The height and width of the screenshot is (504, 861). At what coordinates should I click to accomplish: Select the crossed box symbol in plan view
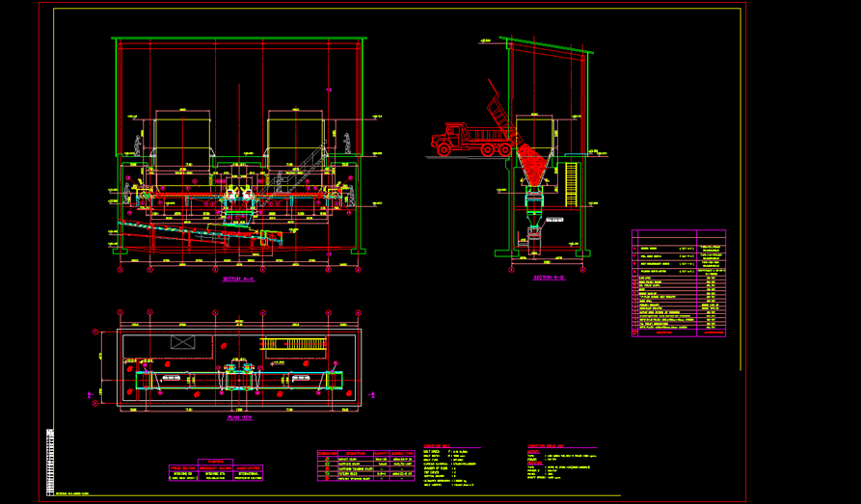183,342
